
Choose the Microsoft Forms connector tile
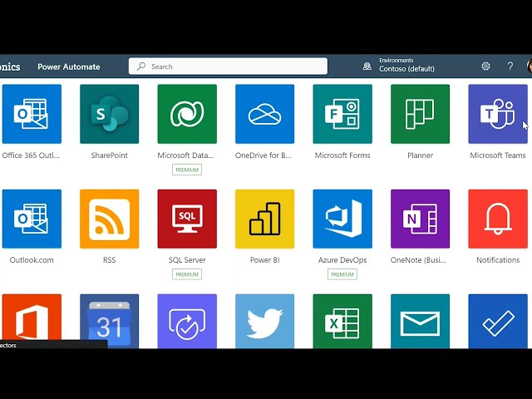[x=342, y=114]
